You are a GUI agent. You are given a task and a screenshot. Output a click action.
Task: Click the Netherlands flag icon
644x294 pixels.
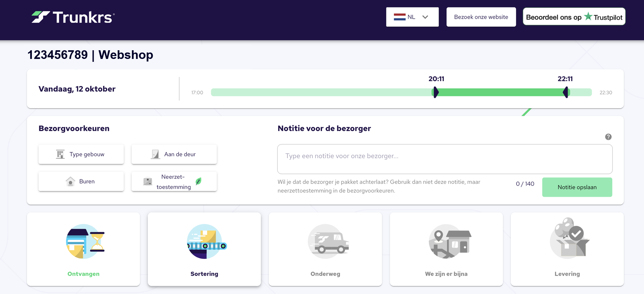[400, 17]
